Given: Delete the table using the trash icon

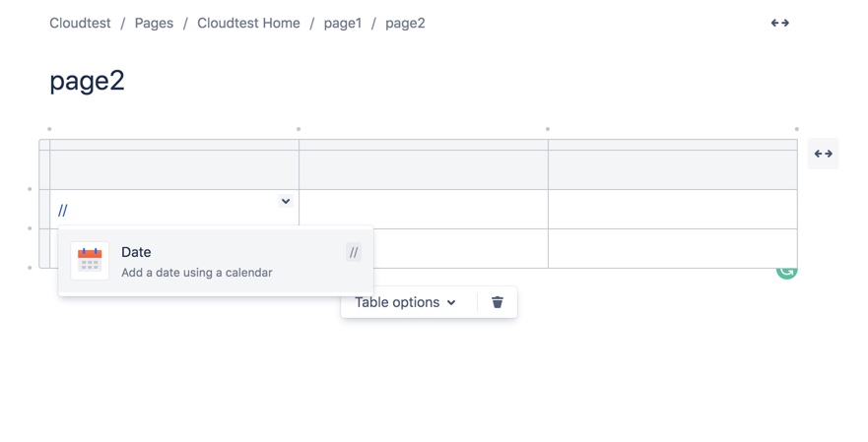Looking at the screenshot, I should (x=498, y=302).
